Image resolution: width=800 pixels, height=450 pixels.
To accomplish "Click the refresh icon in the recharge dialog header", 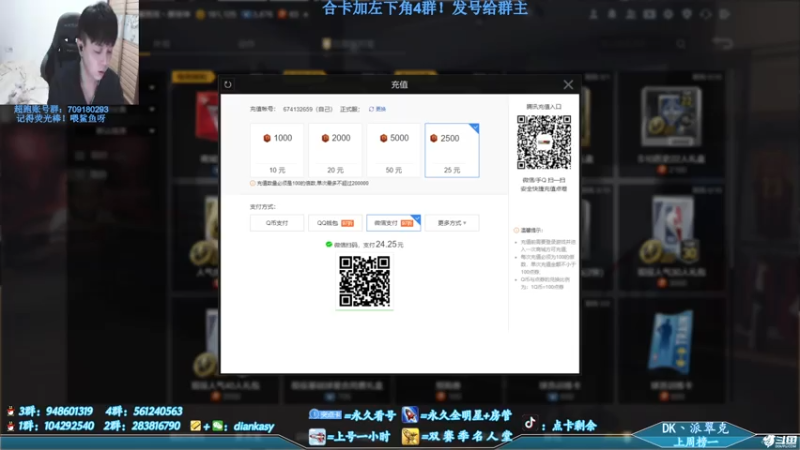I will click(228, 85).
